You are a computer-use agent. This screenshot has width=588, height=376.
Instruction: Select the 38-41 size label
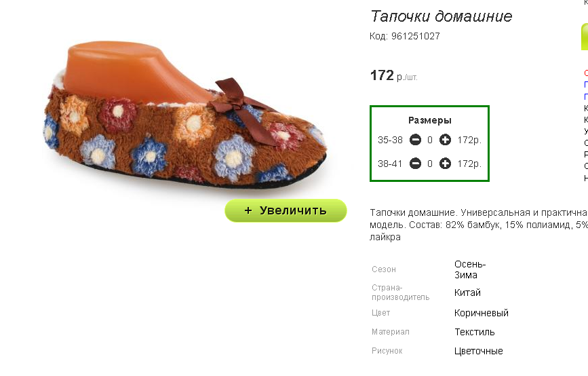coord(390,164)
